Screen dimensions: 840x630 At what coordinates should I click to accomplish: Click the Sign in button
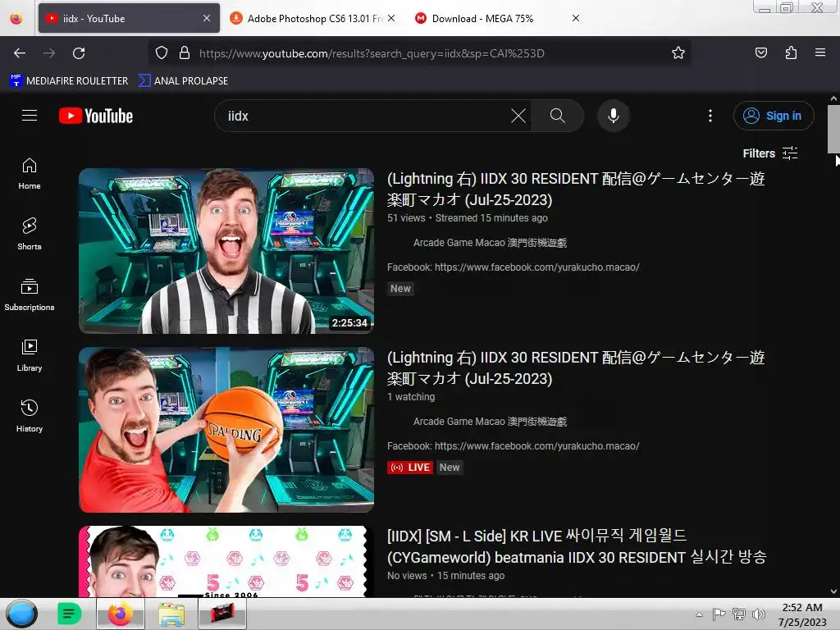tap(773, 116)
